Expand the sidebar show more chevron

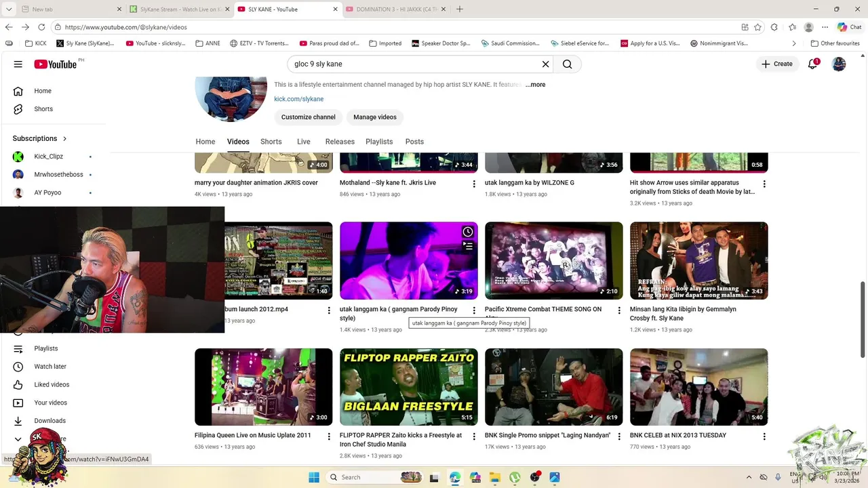point(18,439)
